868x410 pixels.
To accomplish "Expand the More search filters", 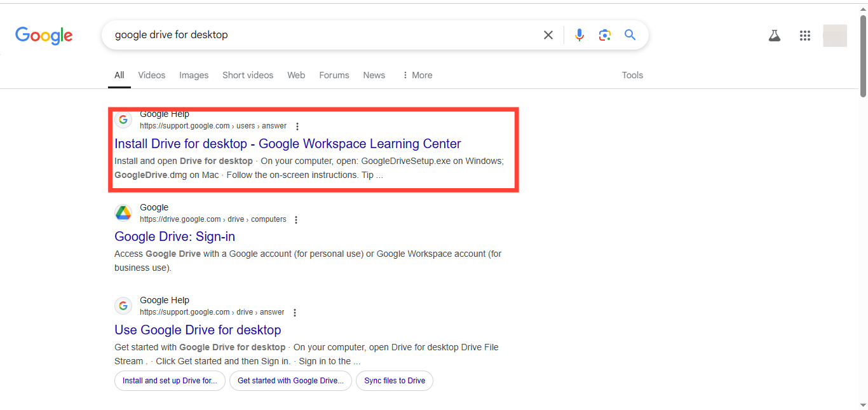I will coord(417,75).
